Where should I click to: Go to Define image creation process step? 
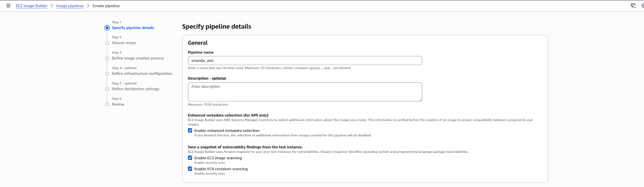138,58
